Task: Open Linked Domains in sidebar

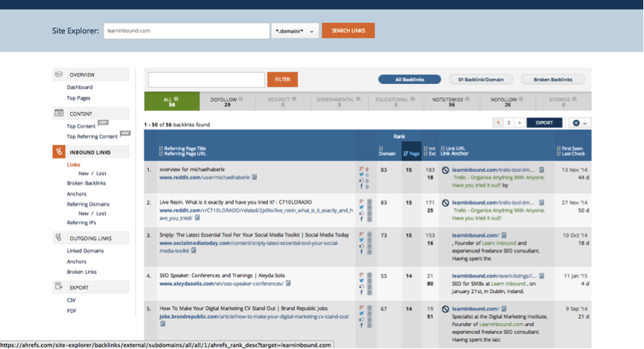Action: (85, 251)
